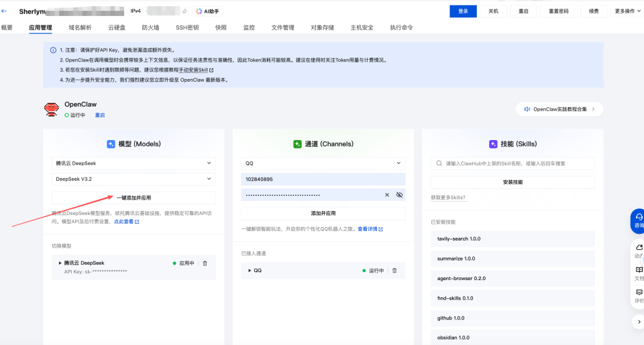Open 点此查看 model pricing link
The width and height of the screenshot is (644, 345).
pos(127,222)
